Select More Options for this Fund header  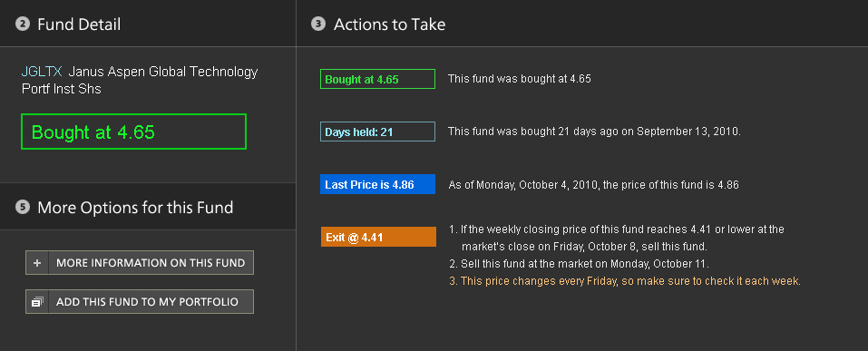click(135, 208)
